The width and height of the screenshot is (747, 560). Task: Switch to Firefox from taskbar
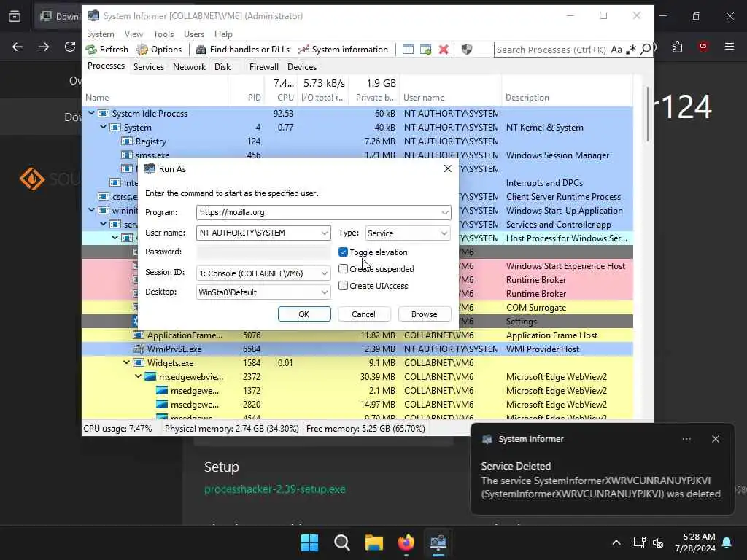tap(406, 542)
